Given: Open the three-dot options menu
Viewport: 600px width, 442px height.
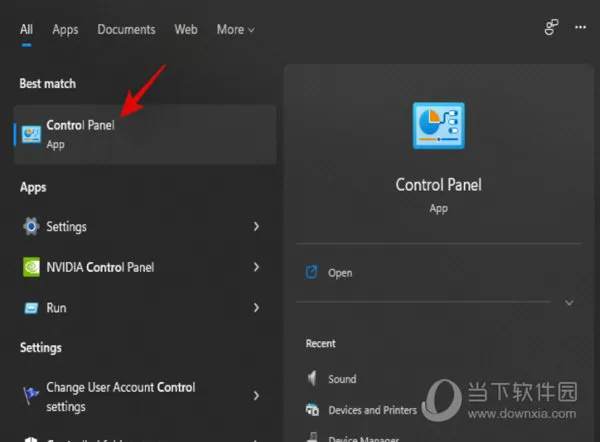Looking at the screenshot, I should pos(580,27).
